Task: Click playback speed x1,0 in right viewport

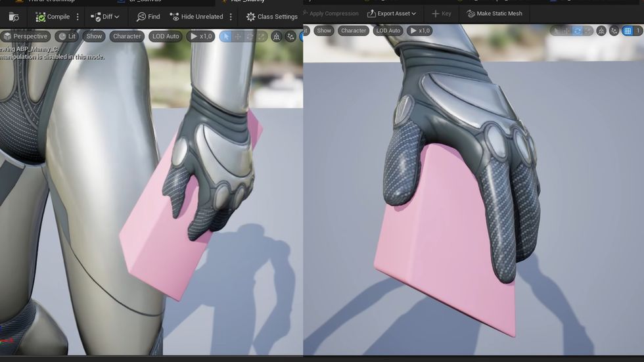Action: click(x=420, y=30)
